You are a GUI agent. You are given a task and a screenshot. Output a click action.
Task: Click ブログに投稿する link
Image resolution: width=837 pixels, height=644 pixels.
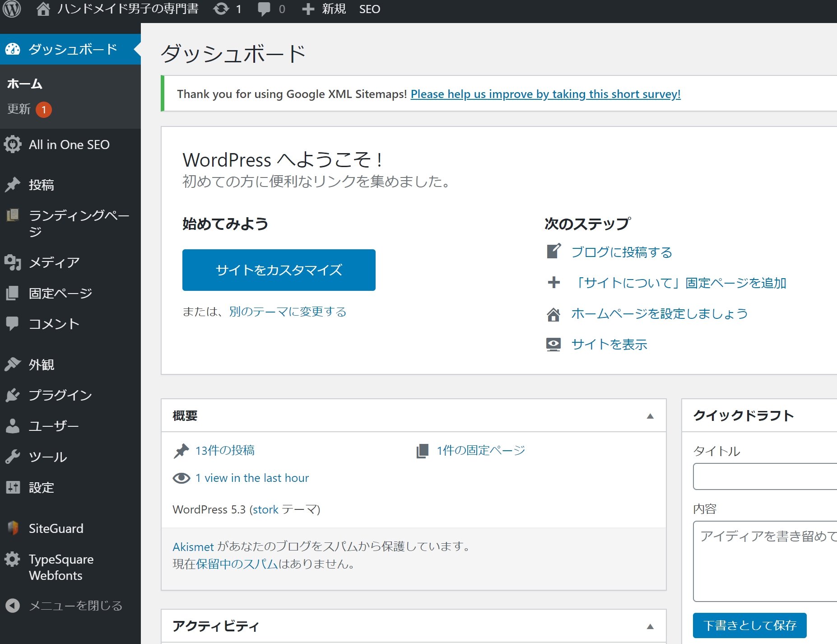click(622, 252)
